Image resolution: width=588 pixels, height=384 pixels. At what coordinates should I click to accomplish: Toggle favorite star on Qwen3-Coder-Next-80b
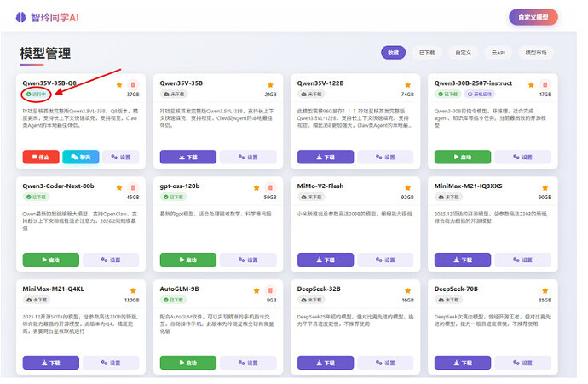[x=119, y=188]
